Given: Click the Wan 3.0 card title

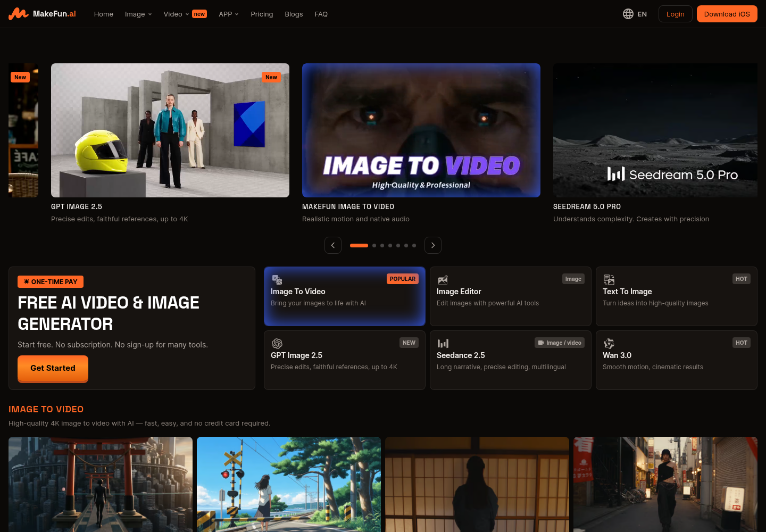Looking at the screenshot, I should click(617, 355).
